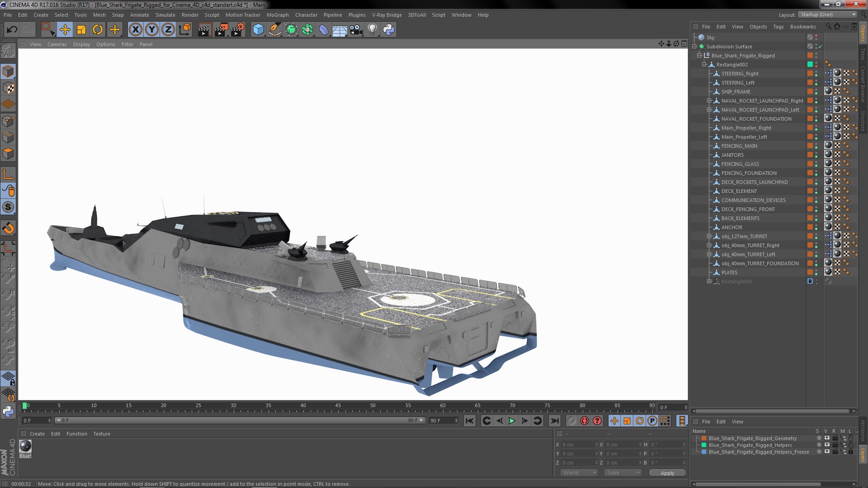Select the Rotate tool icon
Screen dimensions: 868x488
(98, 30)
